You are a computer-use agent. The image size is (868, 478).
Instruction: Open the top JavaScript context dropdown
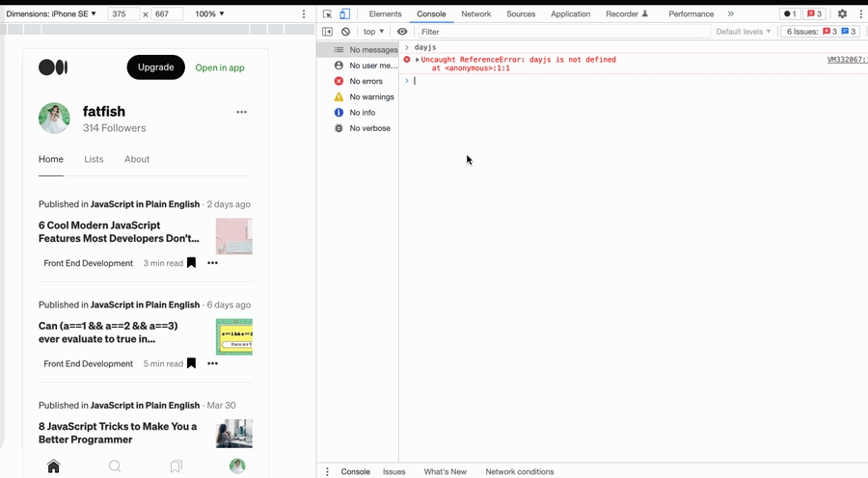click(373, 32)
